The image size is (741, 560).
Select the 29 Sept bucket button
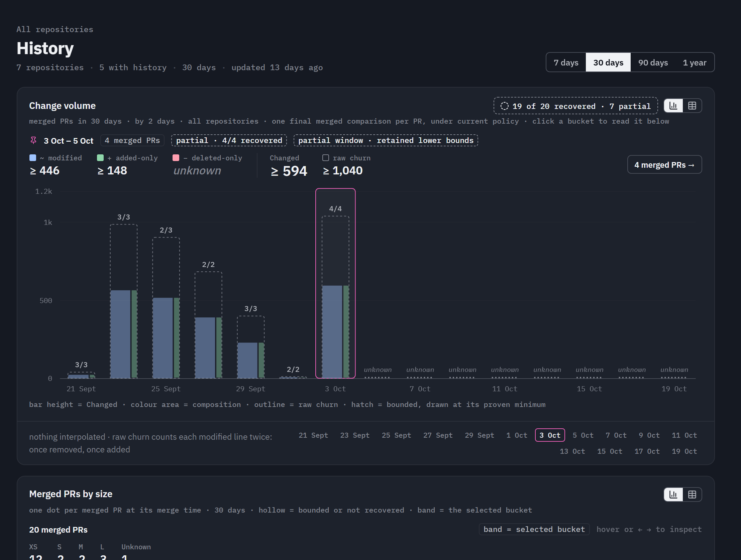tap(480, 435)
